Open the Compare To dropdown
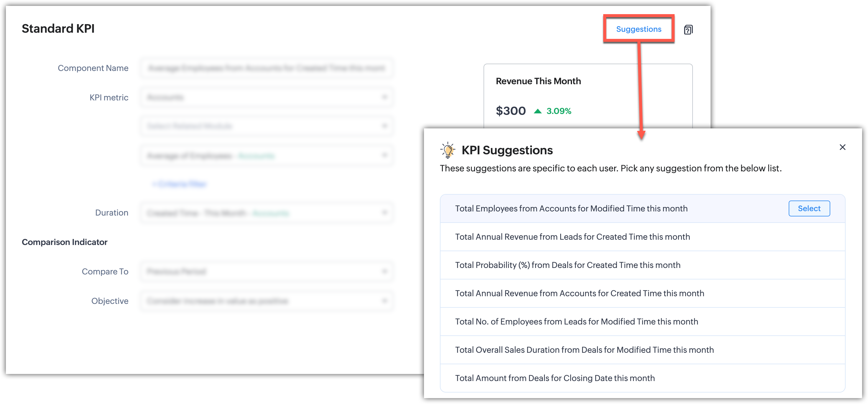The height and width of the screenshot is (404, 868). click(x=266, y=271)
